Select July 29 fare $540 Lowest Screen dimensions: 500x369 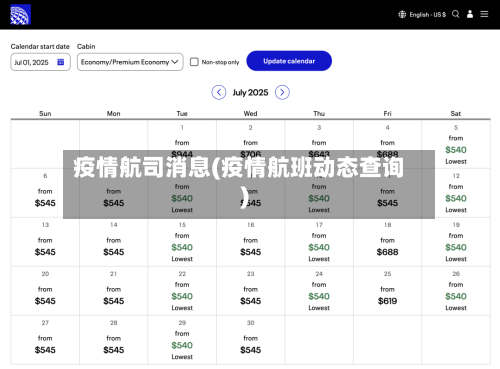[182, 340]
